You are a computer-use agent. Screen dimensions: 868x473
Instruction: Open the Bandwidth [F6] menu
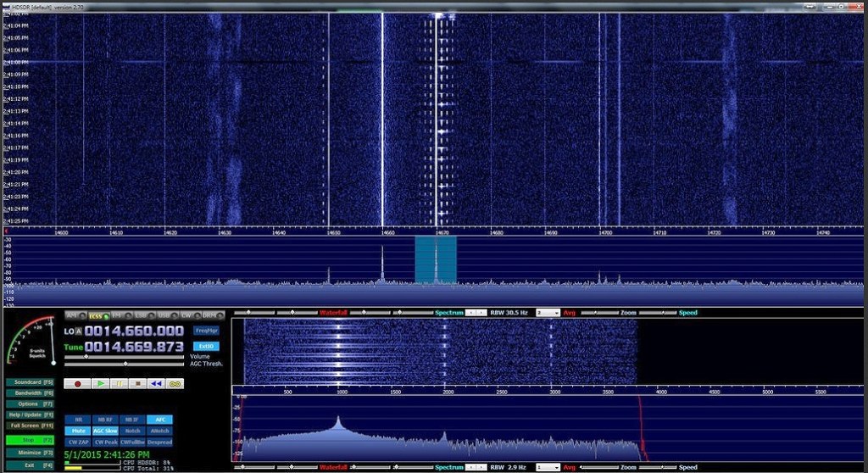point(31,392)
